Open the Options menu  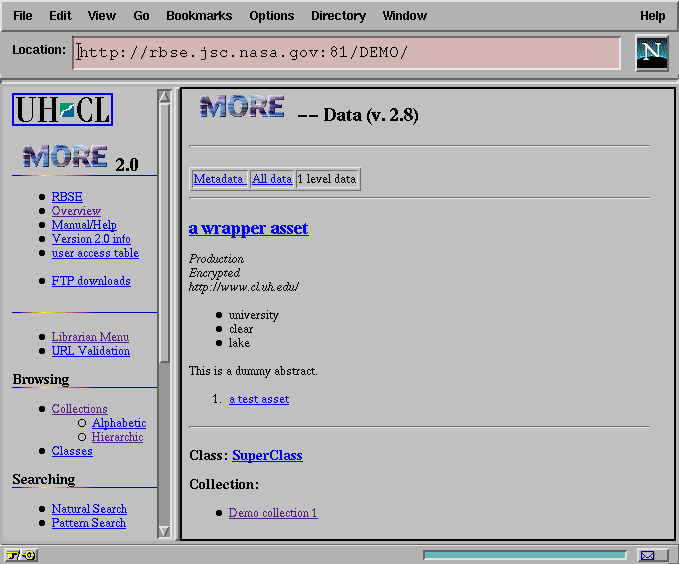[272, 16]
